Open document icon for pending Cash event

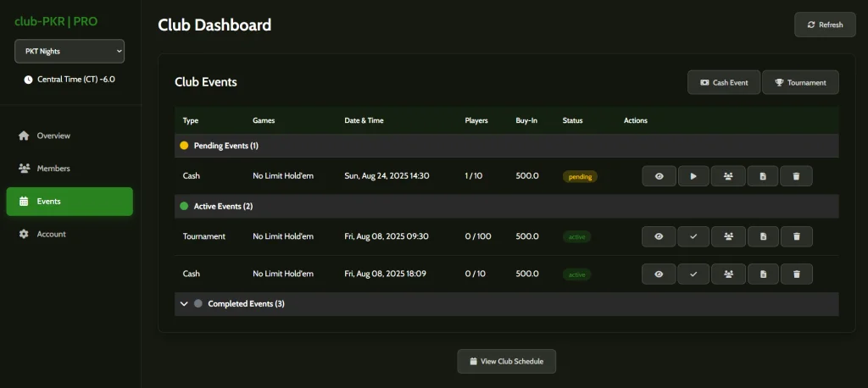(763, 176)
